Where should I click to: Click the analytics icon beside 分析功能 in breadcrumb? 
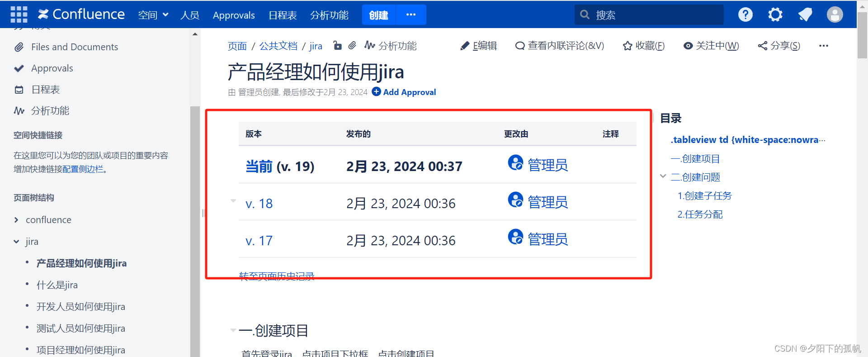(370, 45)
